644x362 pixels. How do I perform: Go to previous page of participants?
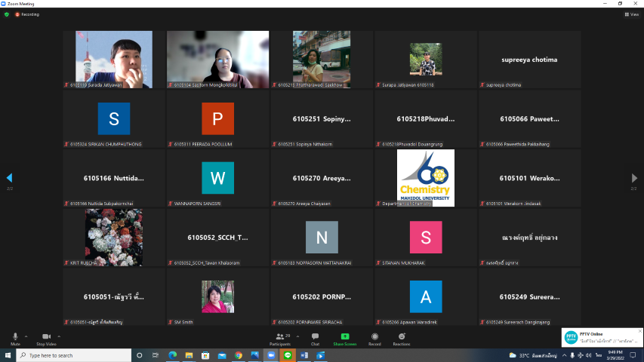[9, 178]
